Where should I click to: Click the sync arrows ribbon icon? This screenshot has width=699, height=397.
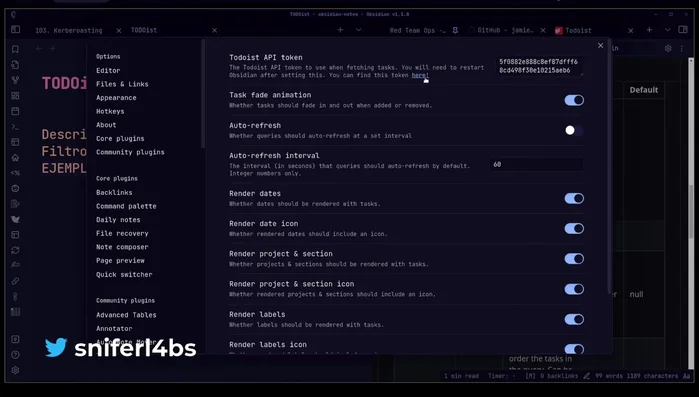pos(15,250)
